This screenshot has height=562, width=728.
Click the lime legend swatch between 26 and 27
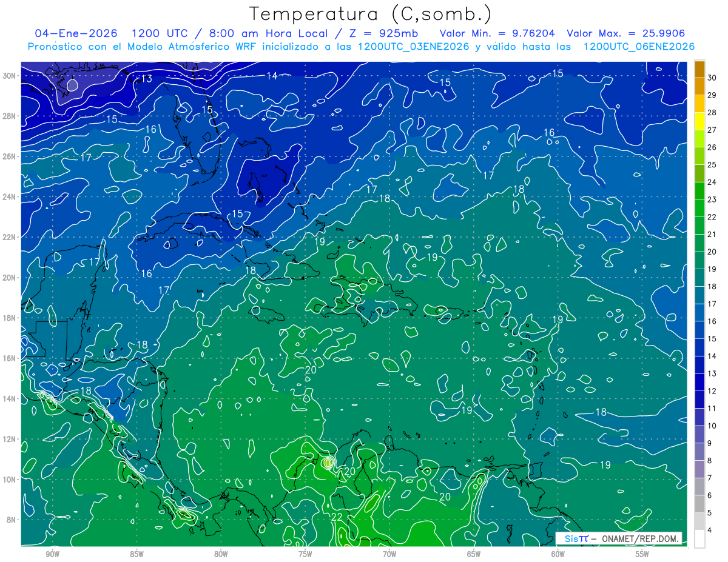point(699,139)
